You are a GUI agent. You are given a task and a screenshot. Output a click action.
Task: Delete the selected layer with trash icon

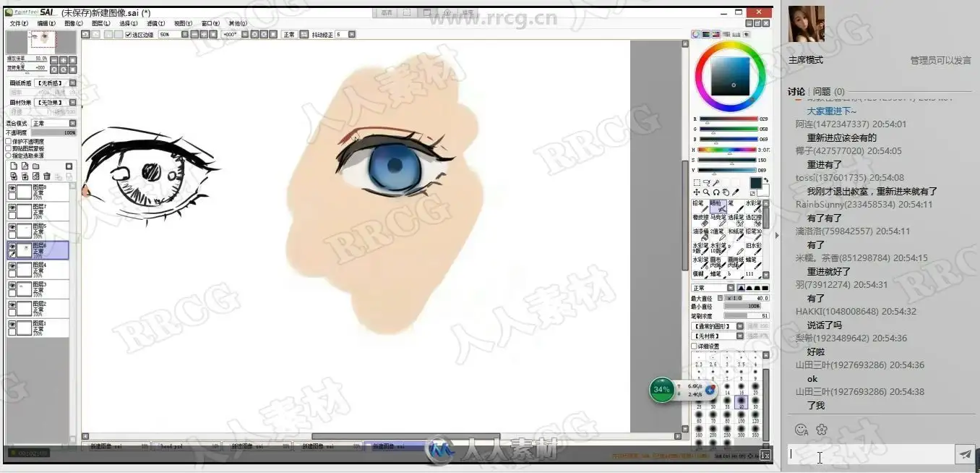click(x=47, y=176)
